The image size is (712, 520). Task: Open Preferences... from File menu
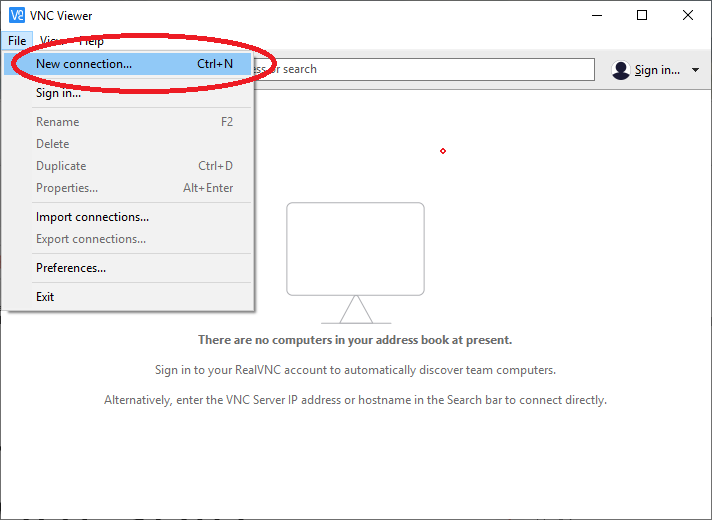coord(128,268)
